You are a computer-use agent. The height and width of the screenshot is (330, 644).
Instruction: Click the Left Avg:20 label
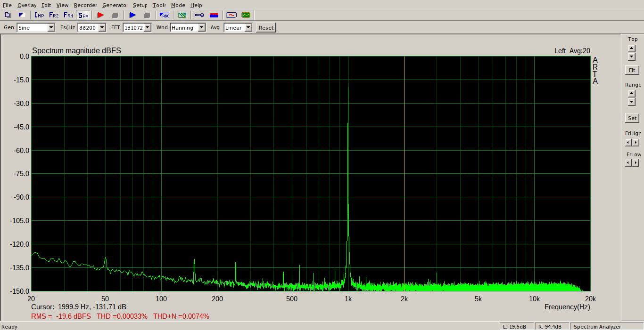click(x=572, y=51)
